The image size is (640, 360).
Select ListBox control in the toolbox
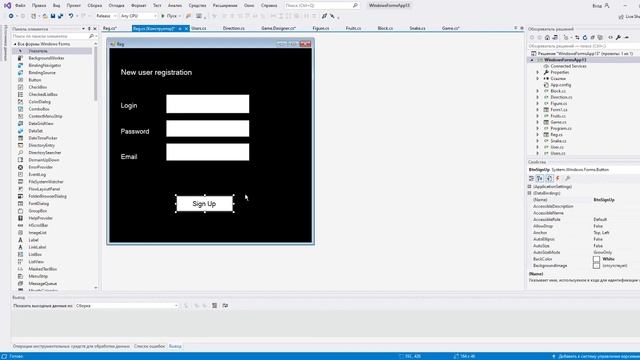pos(35,254)
